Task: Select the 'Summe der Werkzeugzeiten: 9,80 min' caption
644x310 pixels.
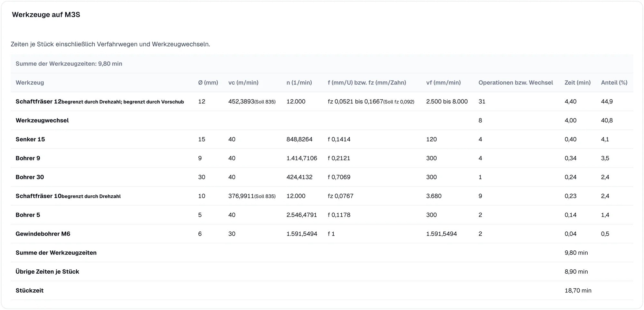Action: click(x=69, y=64)
